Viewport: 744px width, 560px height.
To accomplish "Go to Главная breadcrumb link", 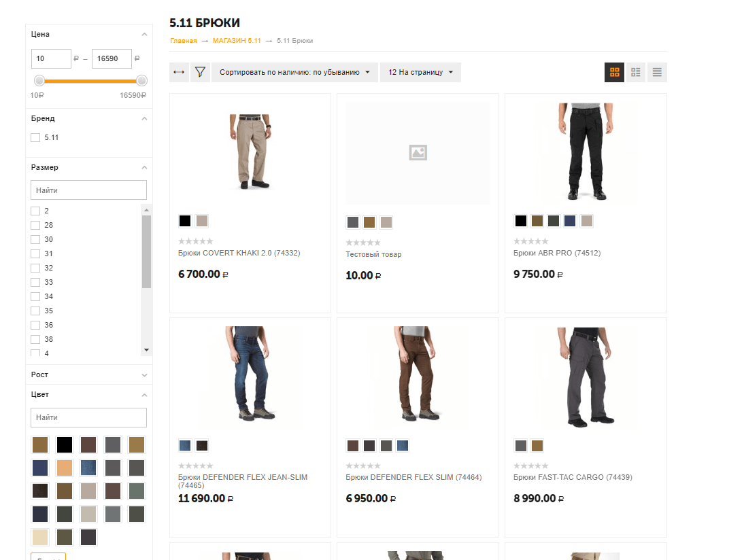I will (183, 41).
